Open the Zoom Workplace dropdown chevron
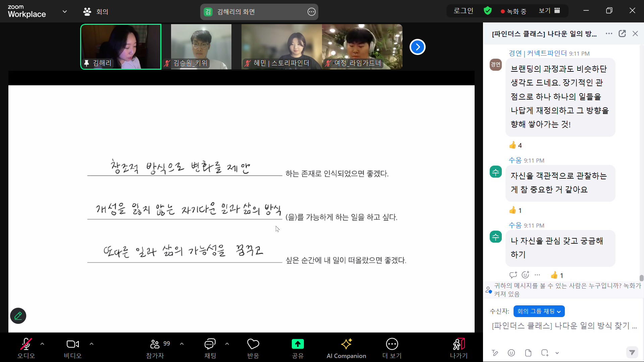Screen dimensions: 644x362 click(x=65, y=12)
